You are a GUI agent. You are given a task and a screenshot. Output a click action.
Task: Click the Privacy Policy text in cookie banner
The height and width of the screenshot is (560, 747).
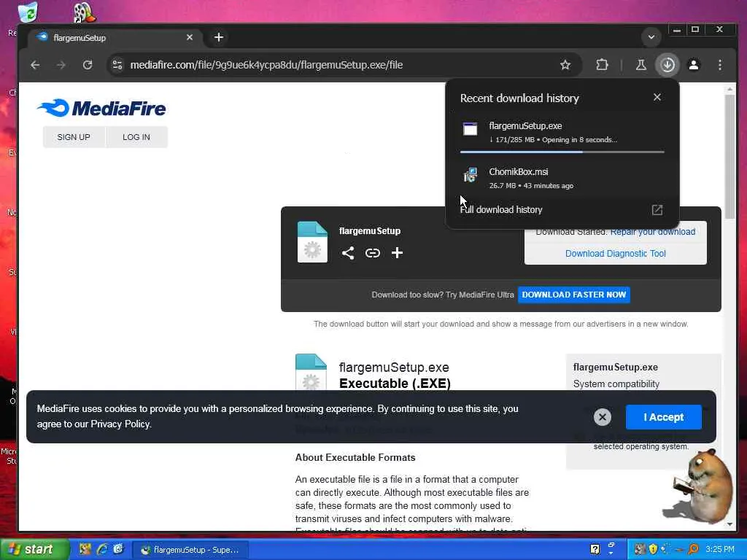click(120, 424)
